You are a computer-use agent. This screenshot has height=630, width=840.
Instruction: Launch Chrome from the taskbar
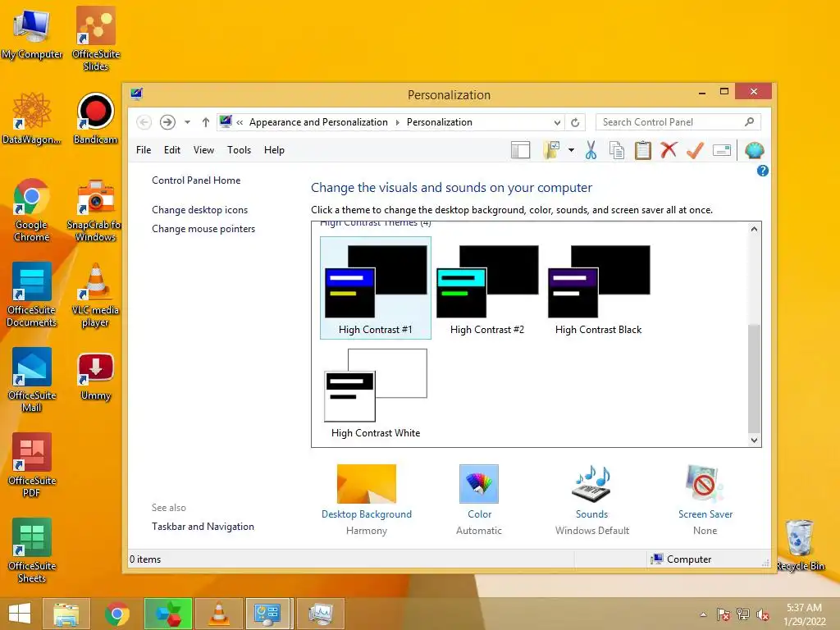click(x=117, y=614)
